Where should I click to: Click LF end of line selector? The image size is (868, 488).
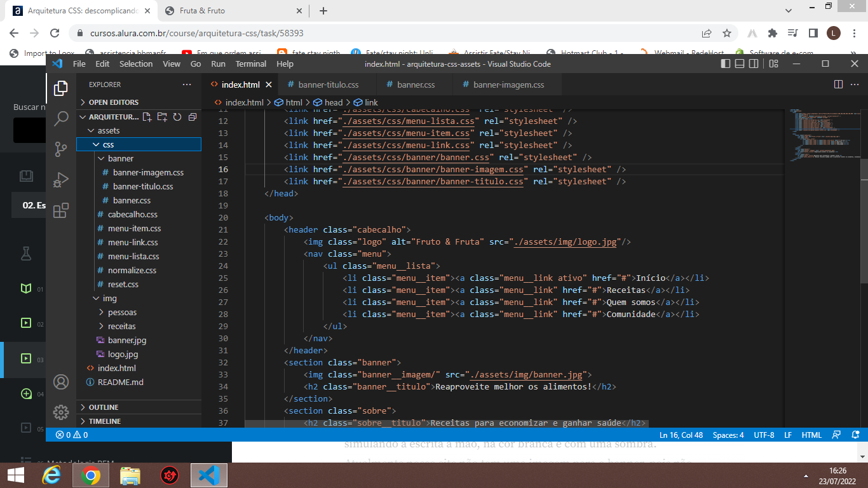point(788,435)
